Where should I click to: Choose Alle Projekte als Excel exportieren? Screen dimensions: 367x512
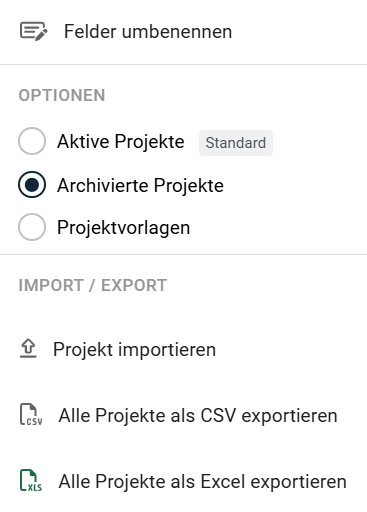click(183, 481)
